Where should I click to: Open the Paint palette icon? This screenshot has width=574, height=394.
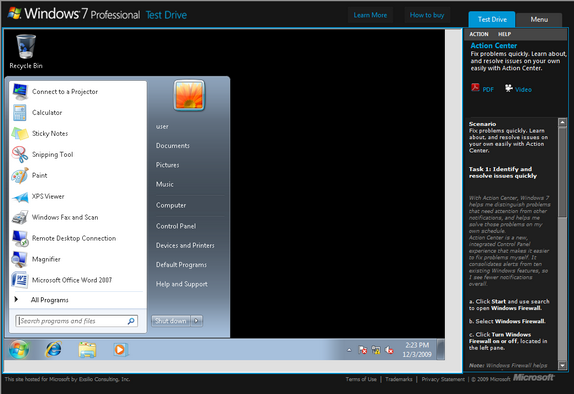point(20,175)
